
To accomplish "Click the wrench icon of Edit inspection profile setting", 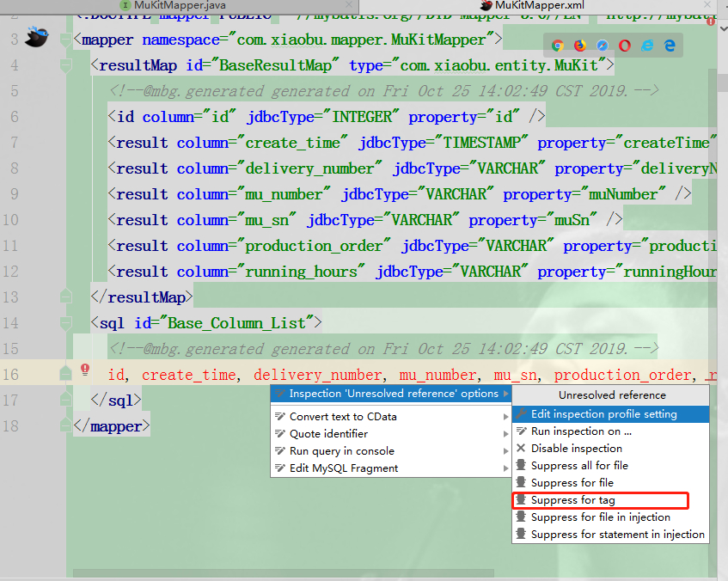I will (x=522, y=413).
